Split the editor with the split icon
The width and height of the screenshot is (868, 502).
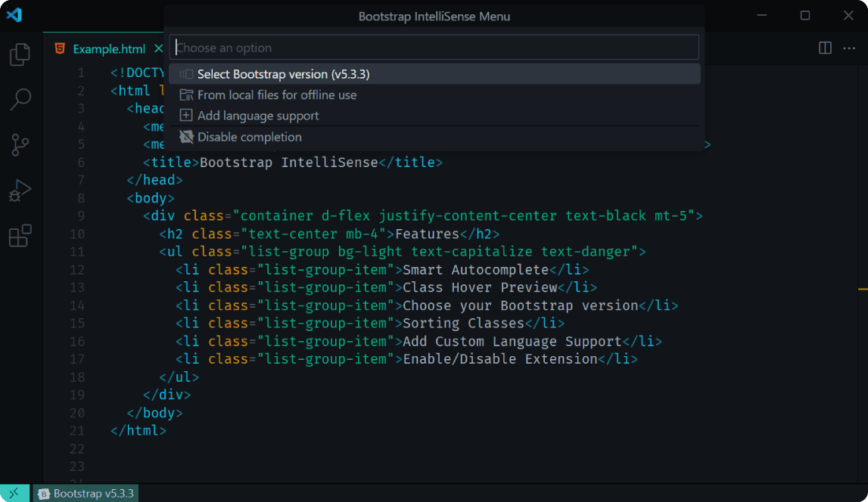823,48
